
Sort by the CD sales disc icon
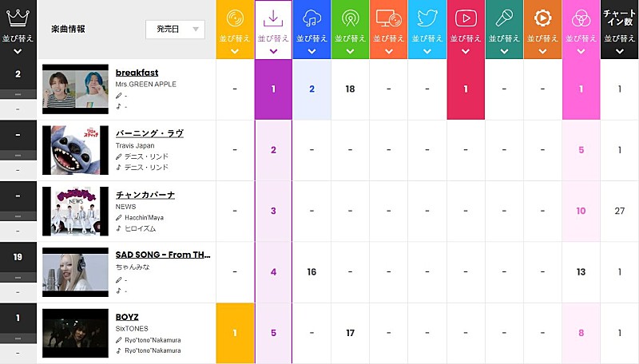point(235,19)
